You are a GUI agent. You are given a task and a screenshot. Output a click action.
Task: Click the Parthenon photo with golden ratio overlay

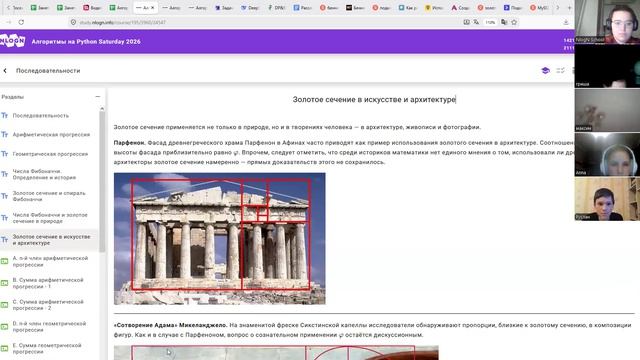click(x=220, y=238)
